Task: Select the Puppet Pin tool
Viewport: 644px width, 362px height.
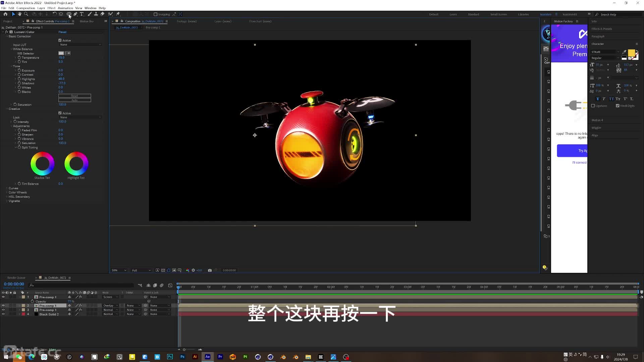Action: click(x=118, y=14)
